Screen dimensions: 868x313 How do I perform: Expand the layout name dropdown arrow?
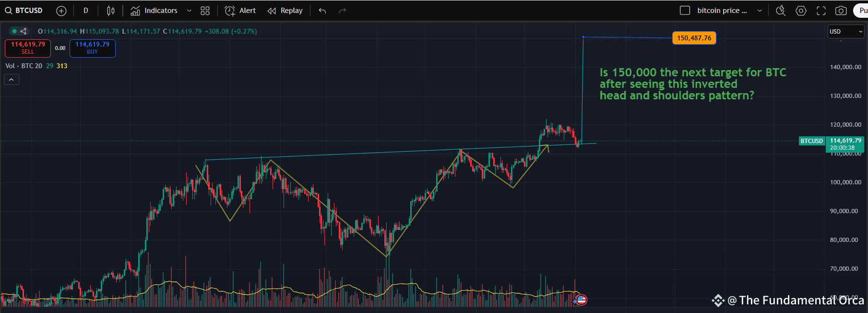(x=760, y=11)
